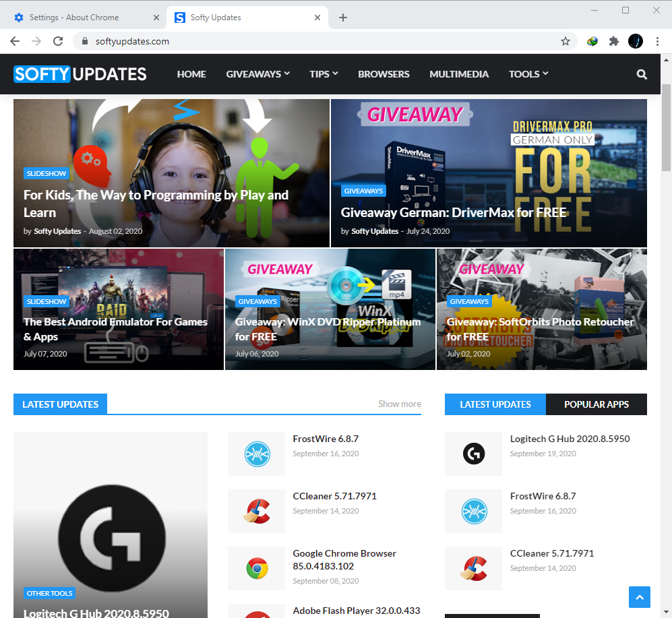Click author Softy Updates on kids programming post
672x618 pixels.
coord(57,231)
